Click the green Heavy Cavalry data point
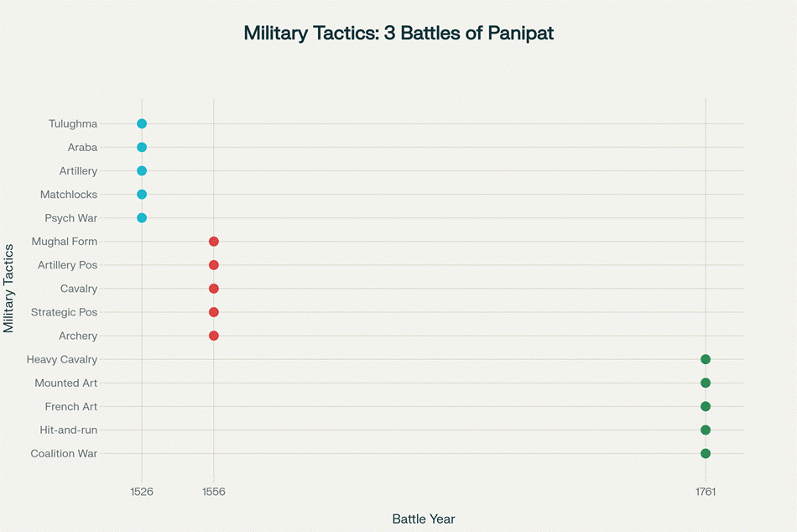 706,359
